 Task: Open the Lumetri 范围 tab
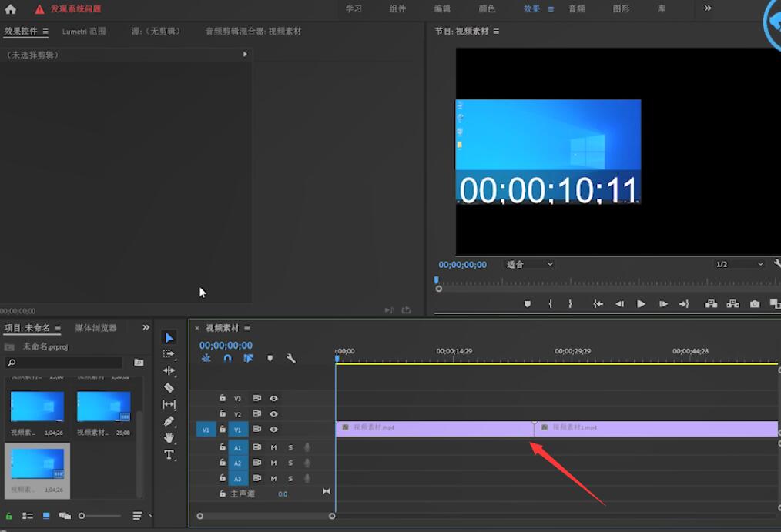coord(84,32)
